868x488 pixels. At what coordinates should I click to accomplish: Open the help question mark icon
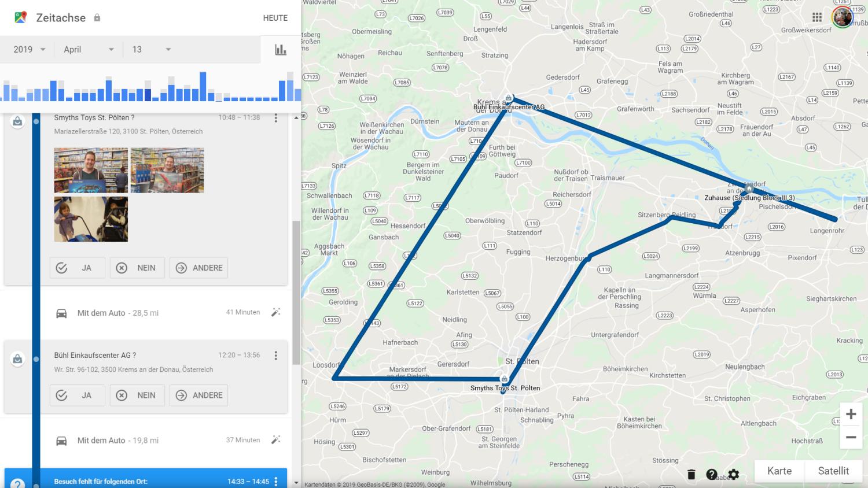[x=712, y=475]
